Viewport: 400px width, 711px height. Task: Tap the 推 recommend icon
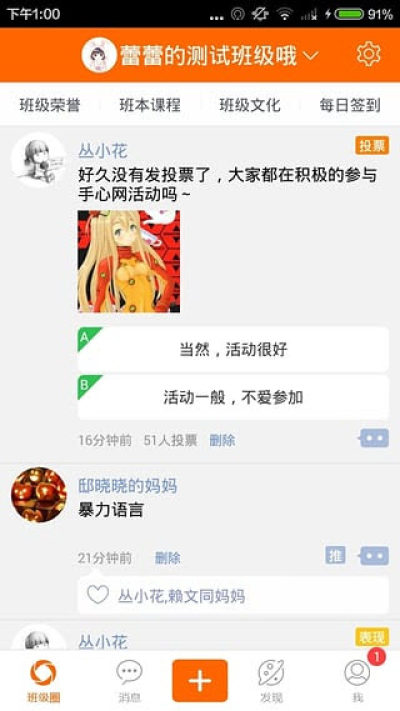[x=335, y=555]
